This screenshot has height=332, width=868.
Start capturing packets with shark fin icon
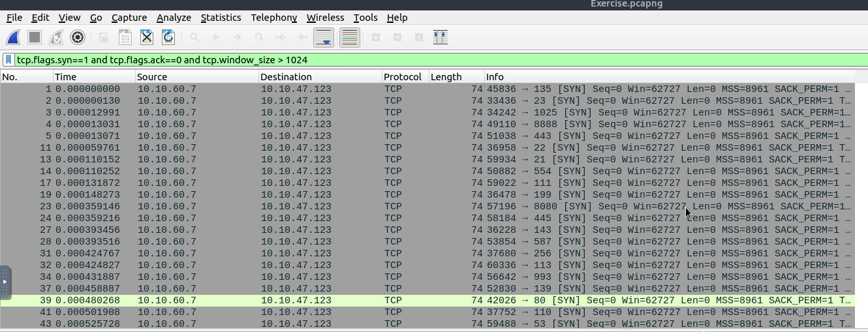pos(13,38)
